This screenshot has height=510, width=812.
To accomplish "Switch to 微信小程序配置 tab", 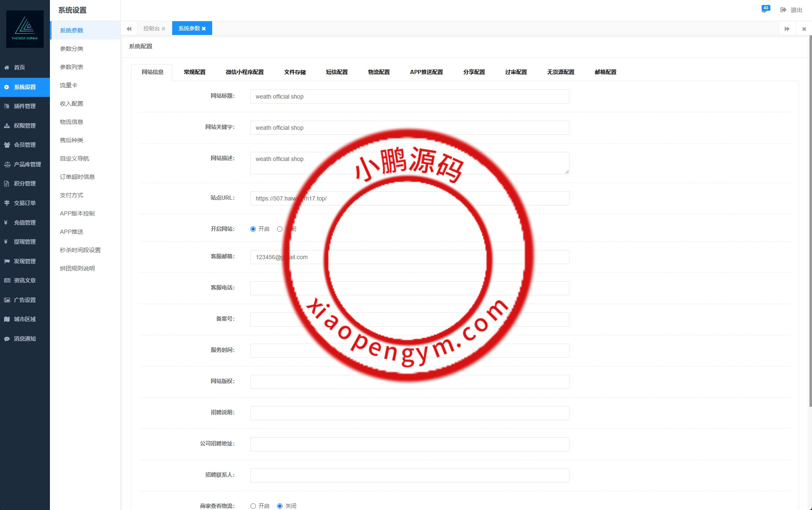I will [245, 72].
